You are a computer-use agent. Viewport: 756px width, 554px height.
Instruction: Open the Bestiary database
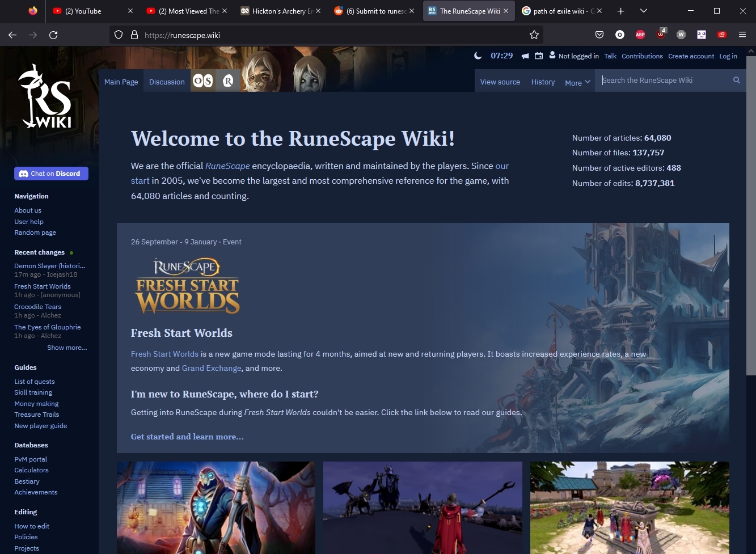27,481
